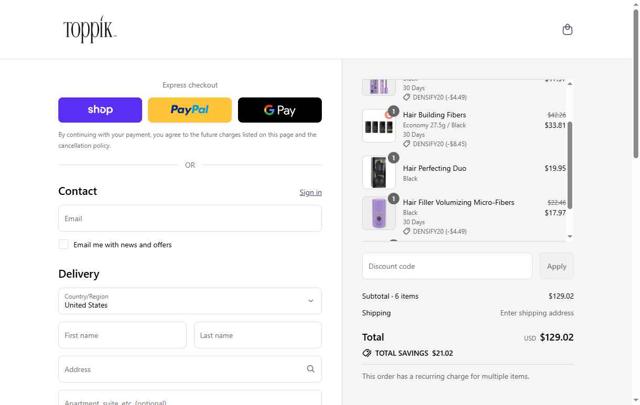Screen dimensions: 640x405
Task: Click the Hair Filler Micro-Fibers DENSIFY20 tag icon
Action: click(x=407, y=231)
